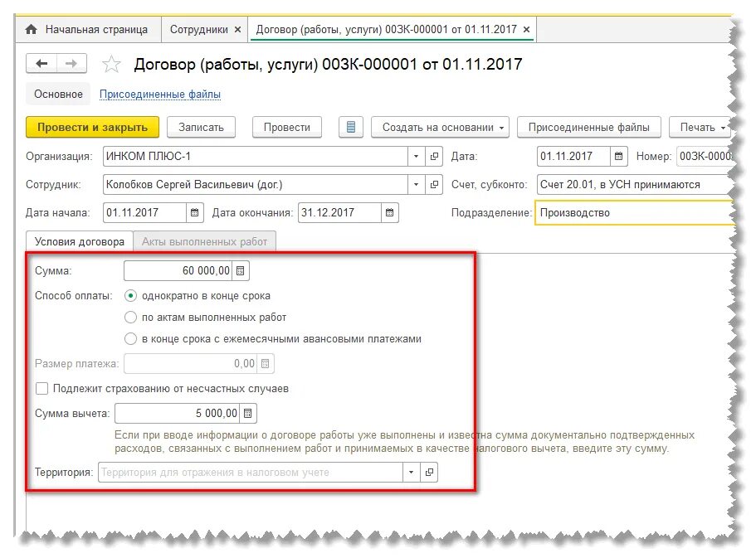Open the Акты выполненных работ tab
The image size is (756, 558).
204,242
